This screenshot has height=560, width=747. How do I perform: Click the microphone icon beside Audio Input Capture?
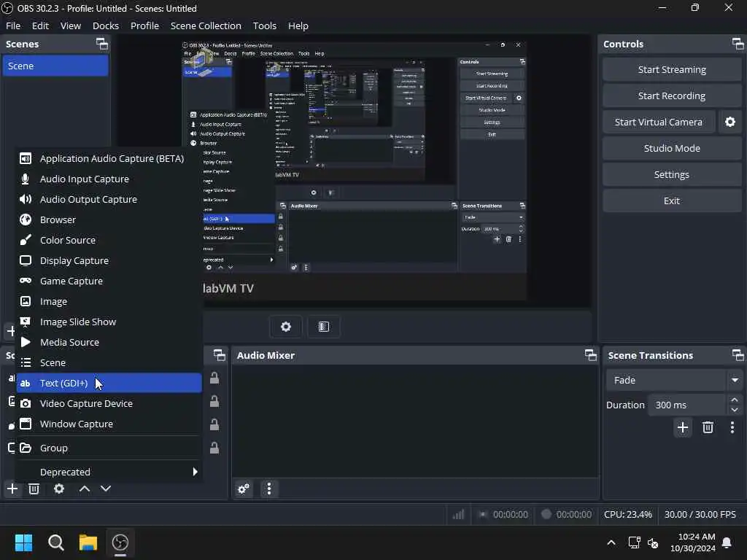click(26, 179)
